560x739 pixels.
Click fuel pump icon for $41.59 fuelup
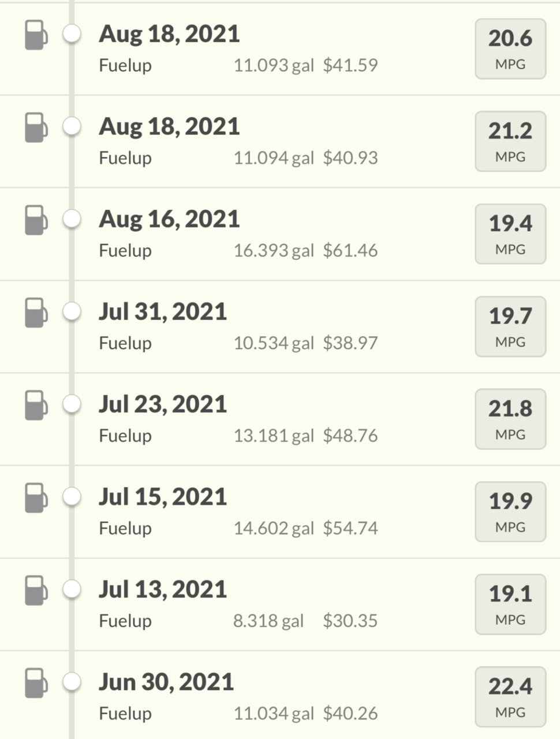point(36,35)
